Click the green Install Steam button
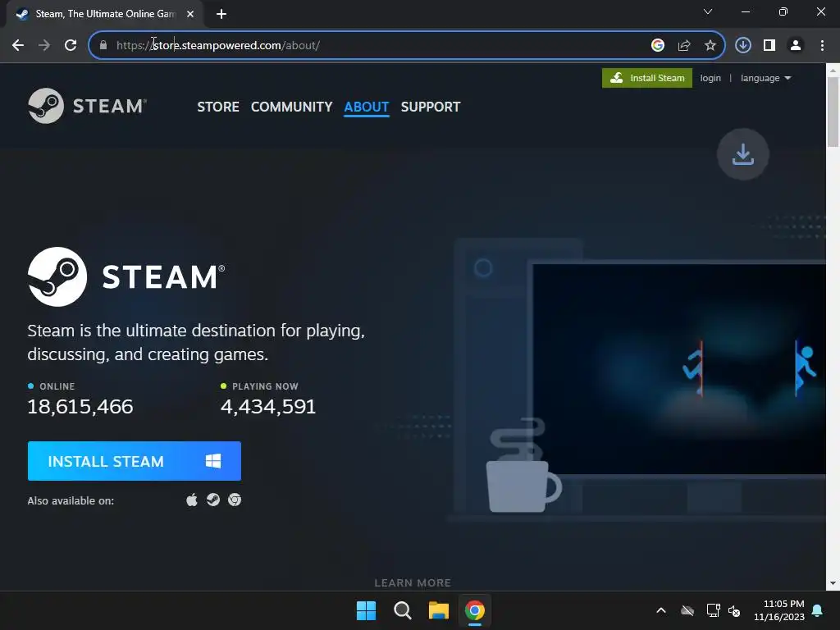The height and width of the screenshot is (630, 840). coord(646,78)
